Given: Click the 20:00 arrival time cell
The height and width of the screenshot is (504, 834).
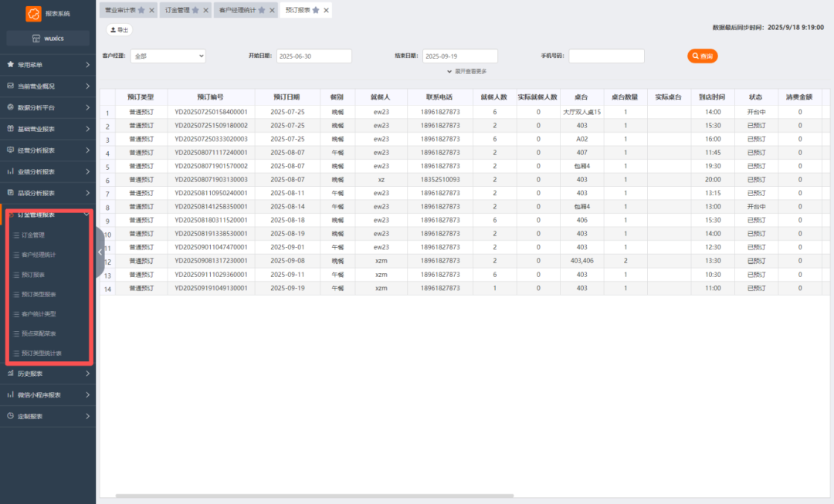Looking at the screenshot, I should (713, 180).
